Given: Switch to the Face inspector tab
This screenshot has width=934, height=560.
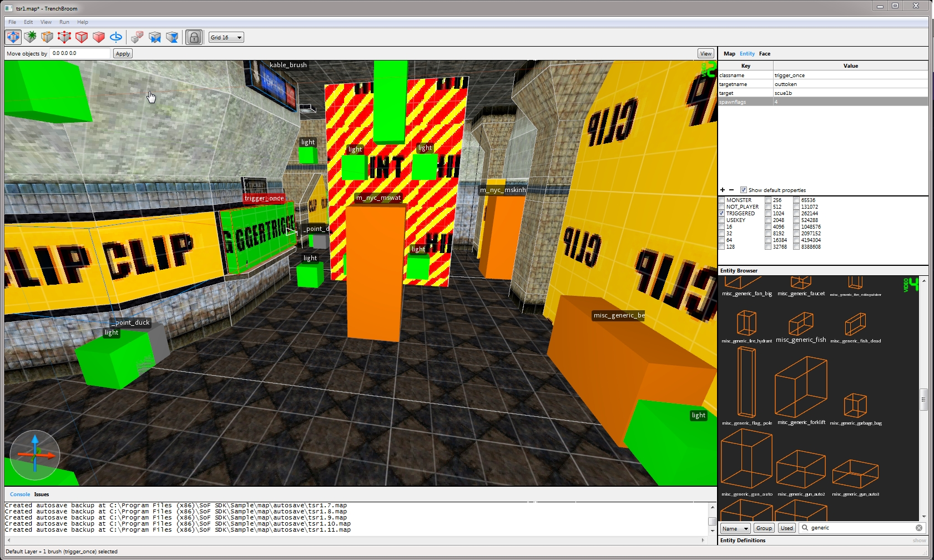Looking at the screenshot, I should click(x=765, y=54).
